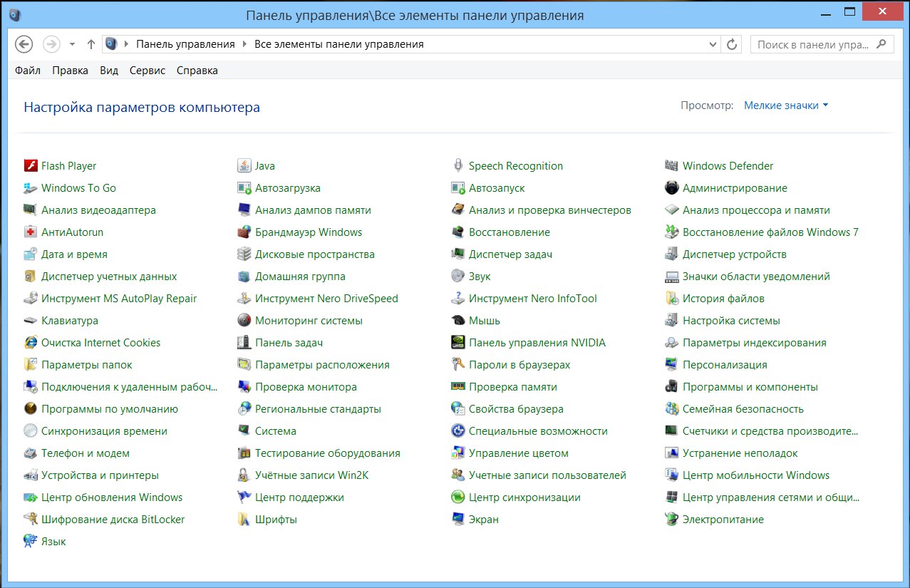Open the Сервис menu
Screen dimensions: 910x588
tap(148, 71)
